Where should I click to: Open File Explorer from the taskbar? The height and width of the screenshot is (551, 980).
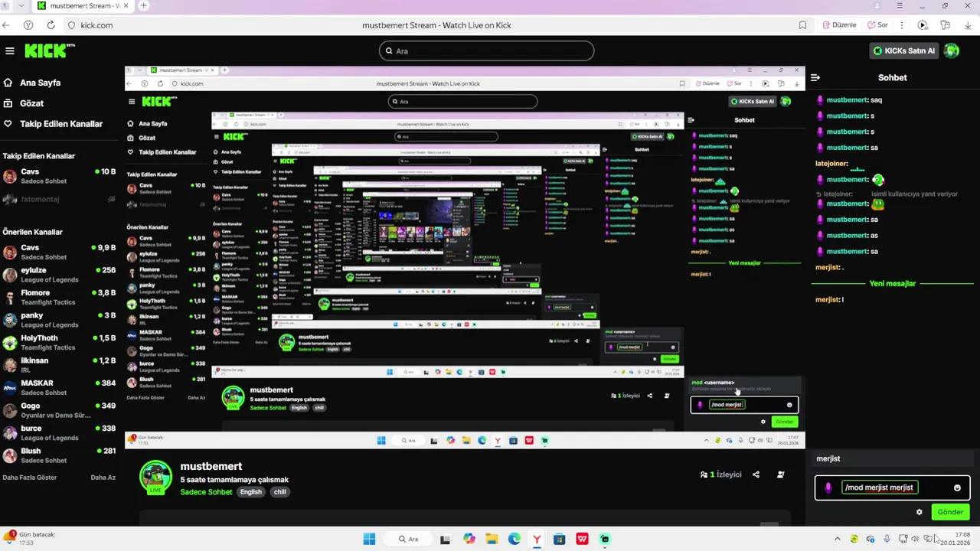click(x=492, y=539)
